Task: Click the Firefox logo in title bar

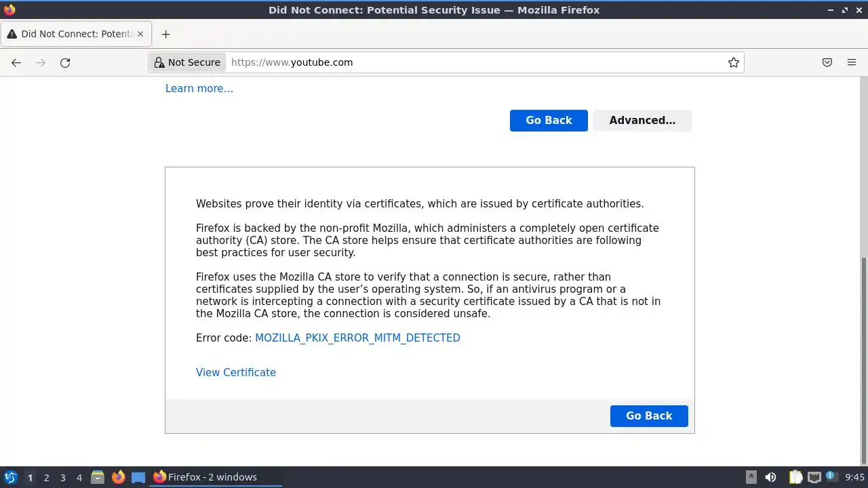Action: coord(9,9)
